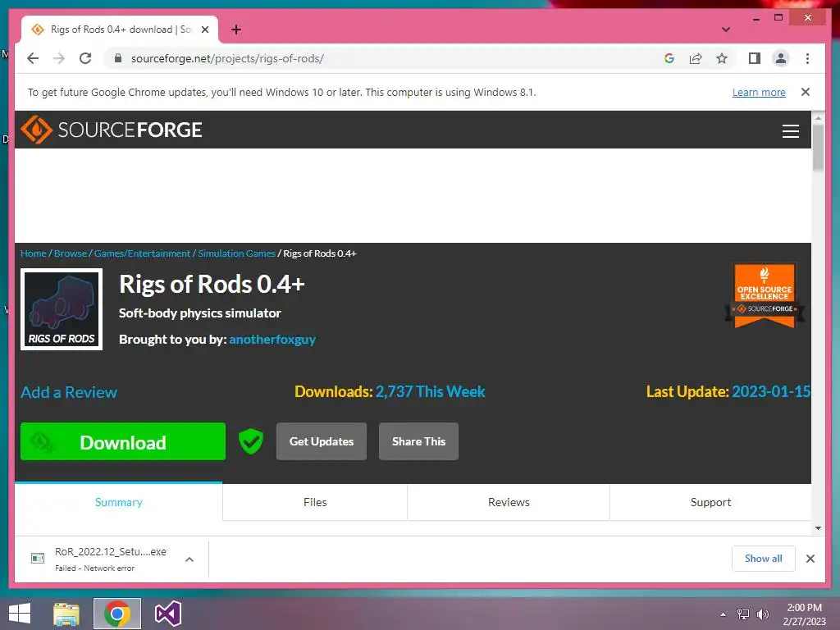Expand download item options chevron
The image size is (840, 630).
[x=189, y=559]
